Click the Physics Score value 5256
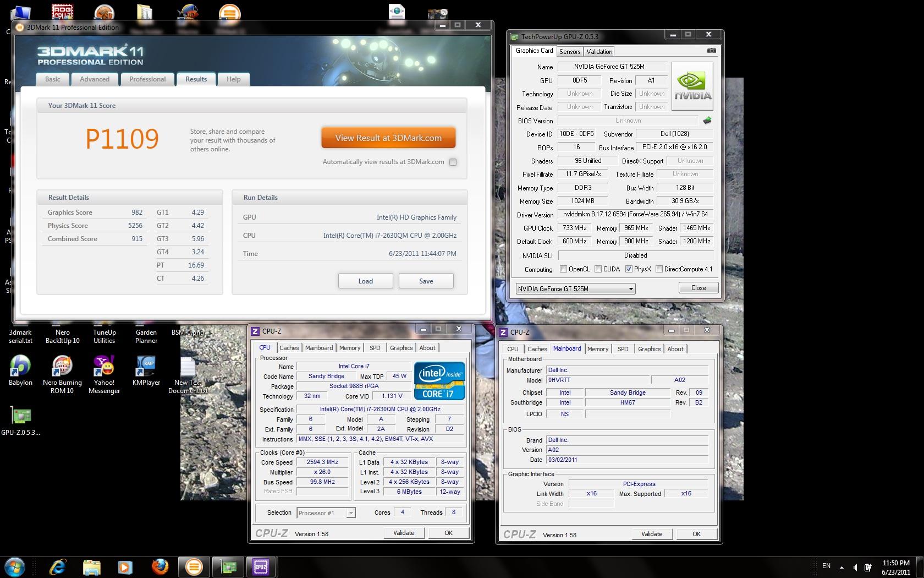This screenshot has height=578, width=924. click(x=135, y=226)
